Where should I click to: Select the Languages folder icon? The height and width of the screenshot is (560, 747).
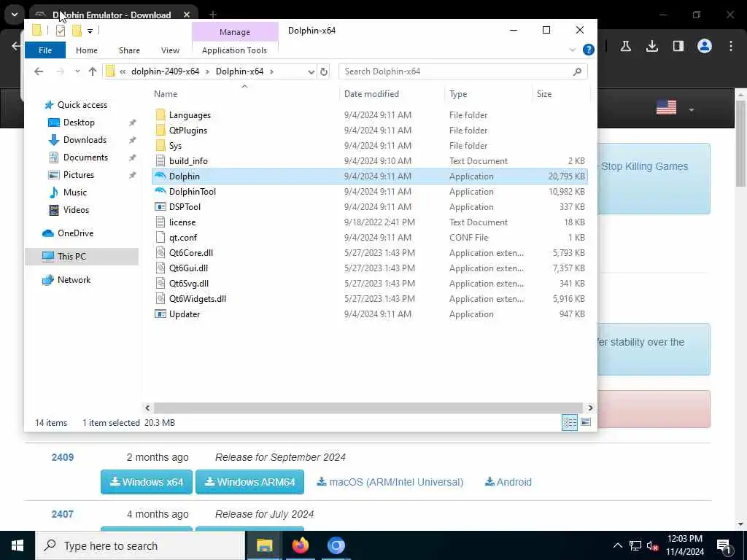pyautogui.click(x=160, y=114)
